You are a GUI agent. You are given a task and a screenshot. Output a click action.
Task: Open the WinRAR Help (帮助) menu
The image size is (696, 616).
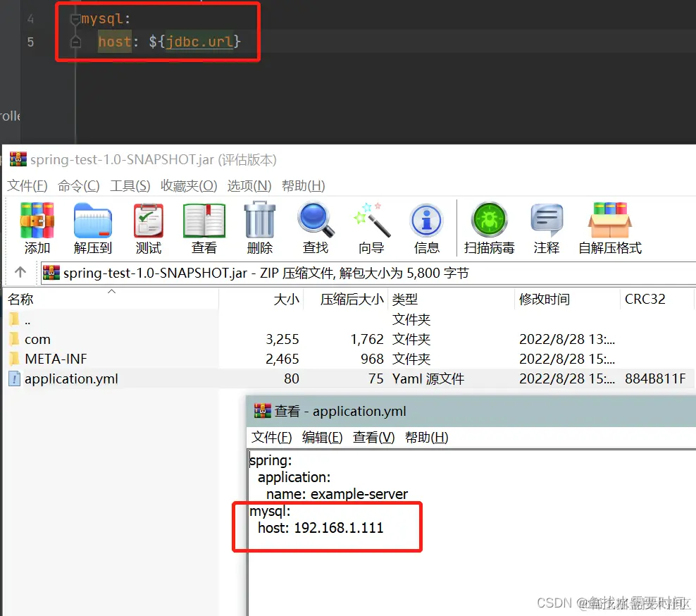[x=303, y=185]
